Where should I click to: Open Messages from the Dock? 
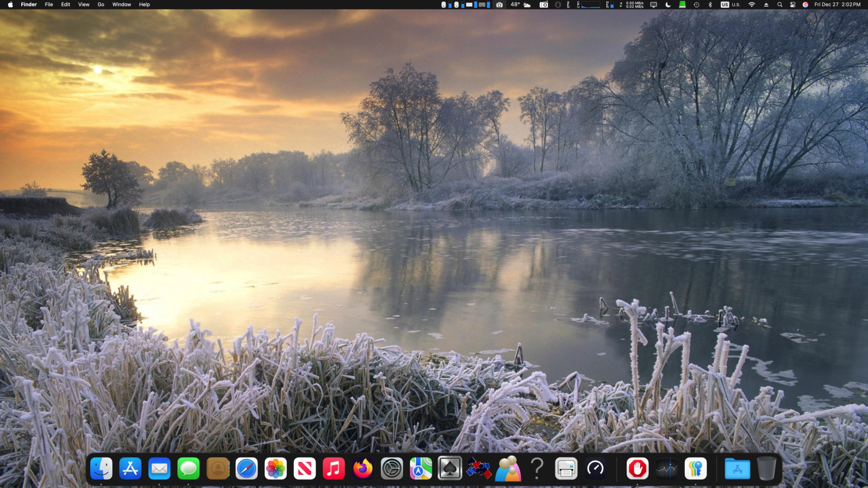click(x=188, y=468)
